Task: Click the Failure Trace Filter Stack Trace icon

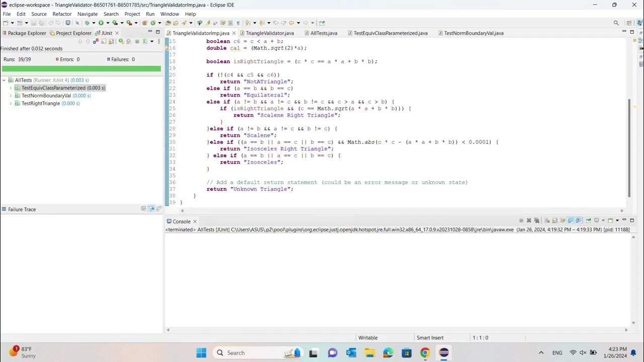Action: click(151, 209)
